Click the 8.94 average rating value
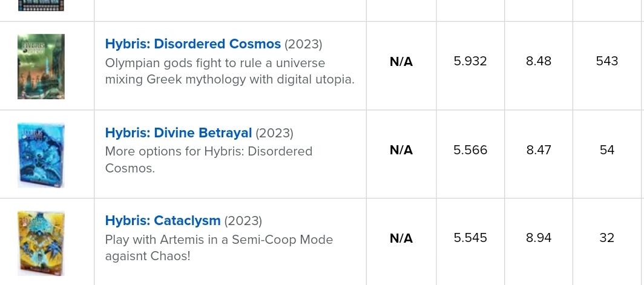This screenshot has width=644, height=285. [539, 238]
